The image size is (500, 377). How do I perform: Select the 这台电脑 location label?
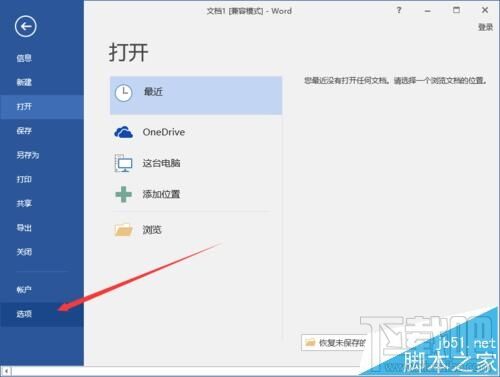pyautogui.click(x=161, y=163)
